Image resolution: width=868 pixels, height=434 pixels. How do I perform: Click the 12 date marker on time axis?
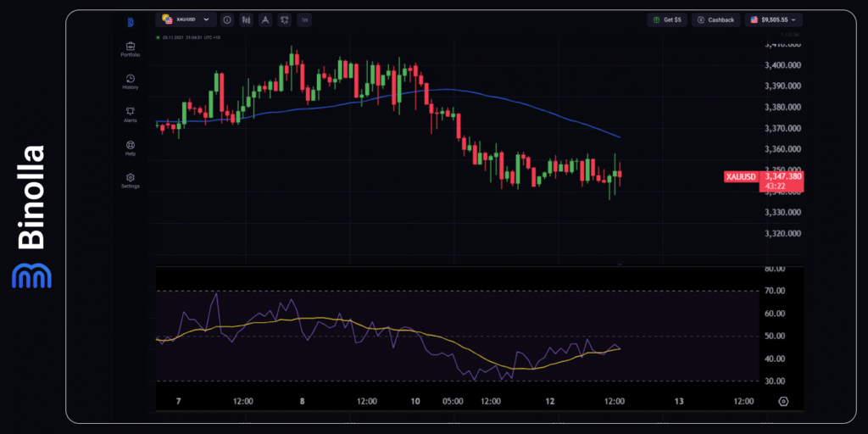click(550, 401)
